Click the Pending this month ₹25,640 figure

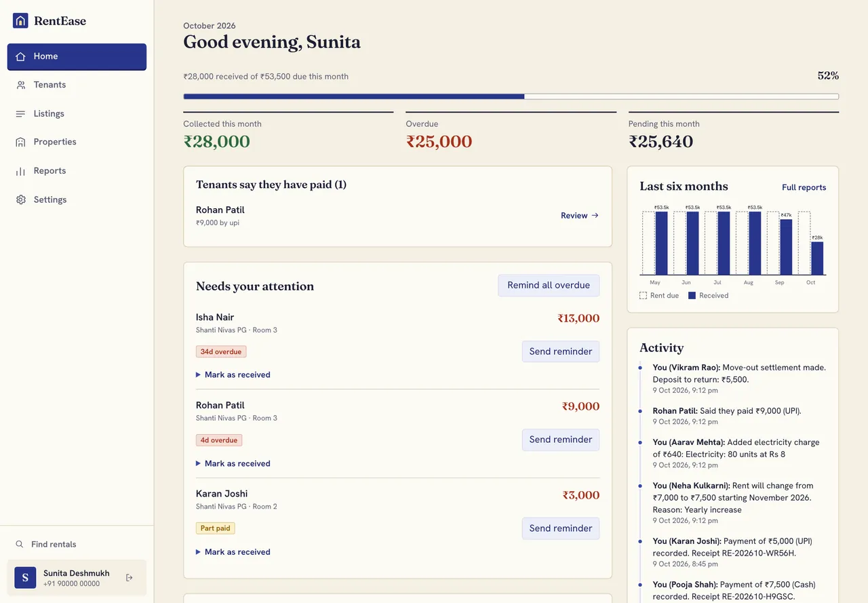pyautogui.click(x=660, y=142)
